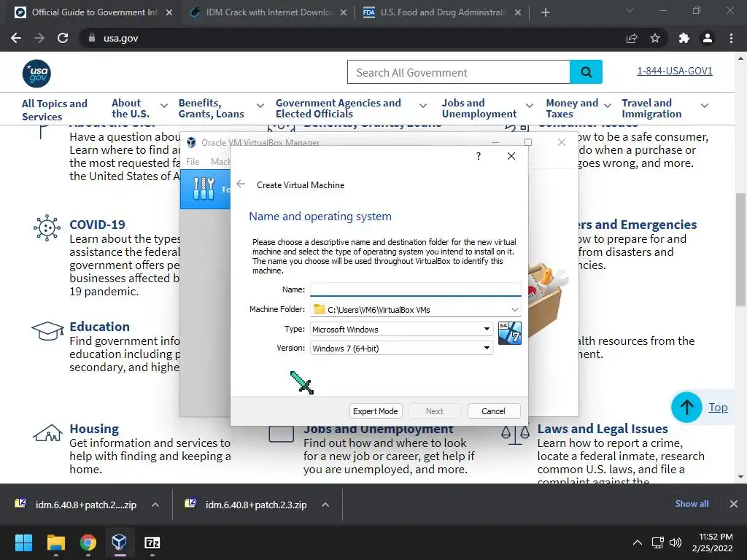Click the Laws scales of justice icon
The height and width of the screenshot is (560, 747).
tap(515, 434)
